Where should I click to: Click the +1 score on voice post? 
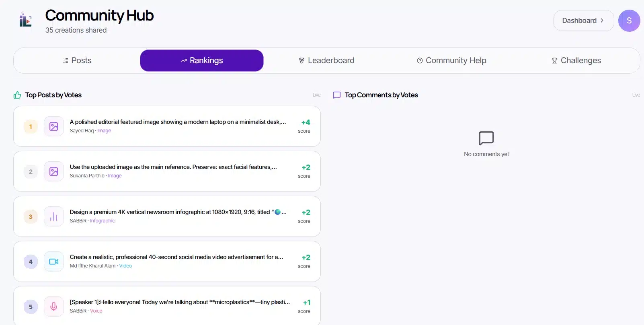307,302
